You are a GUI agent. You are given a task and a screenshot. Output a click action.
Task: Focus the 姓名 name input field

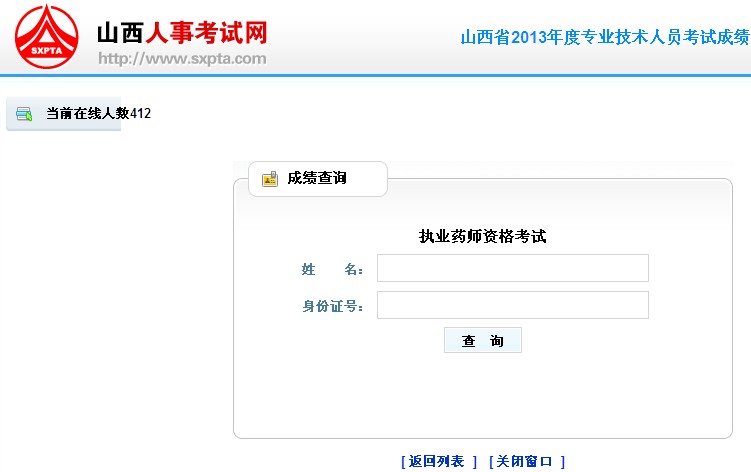pyautogui.click(x=512, y=268)
